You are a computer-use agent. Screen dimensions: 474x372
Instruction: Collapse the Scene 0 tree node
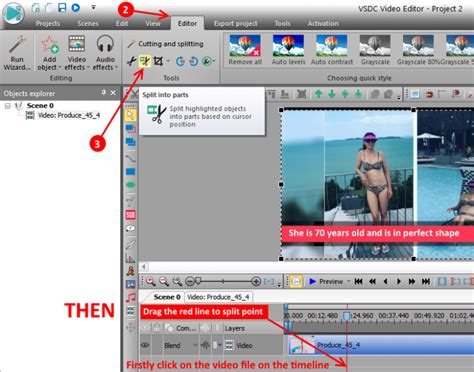pos(7,106)
